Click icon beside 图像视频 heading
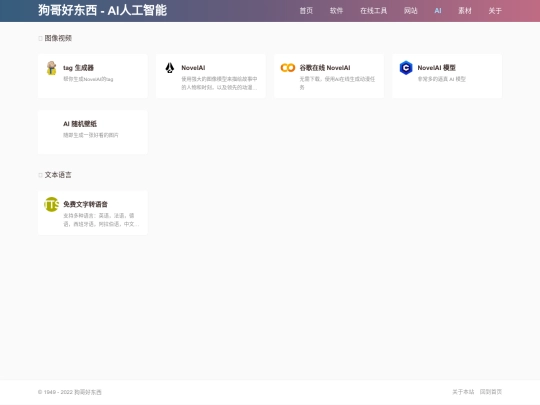 click(40, 38)
